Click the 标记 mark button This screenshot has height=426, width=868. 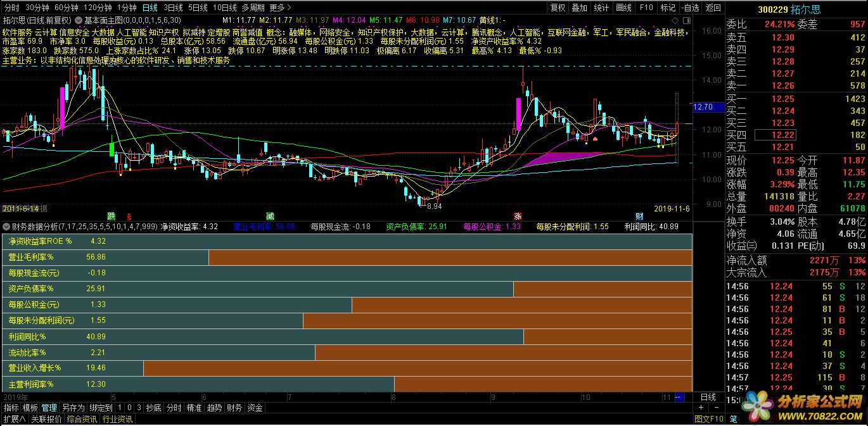coord(668,8)
